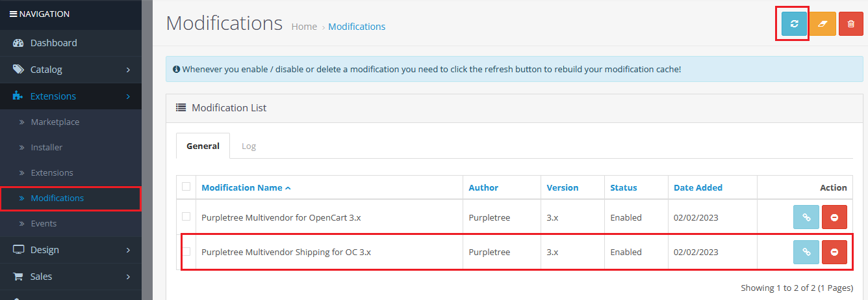Click the blue refresh modifications button
The image size is (868, 300).
tap(794, 23)
